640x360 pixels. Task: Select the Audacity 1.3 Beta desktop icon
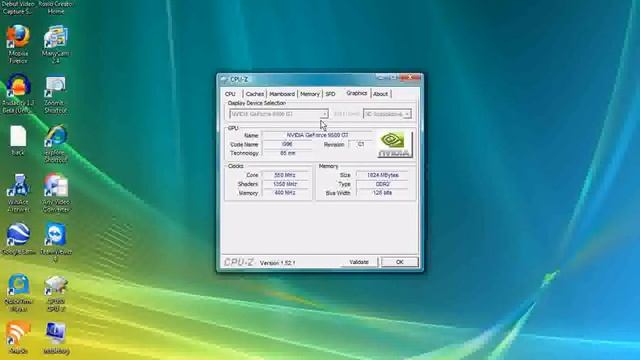(18, 93)
